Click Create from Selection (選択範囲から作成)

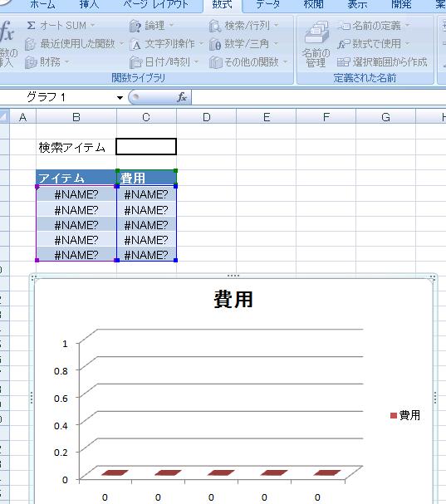point(382,62)
